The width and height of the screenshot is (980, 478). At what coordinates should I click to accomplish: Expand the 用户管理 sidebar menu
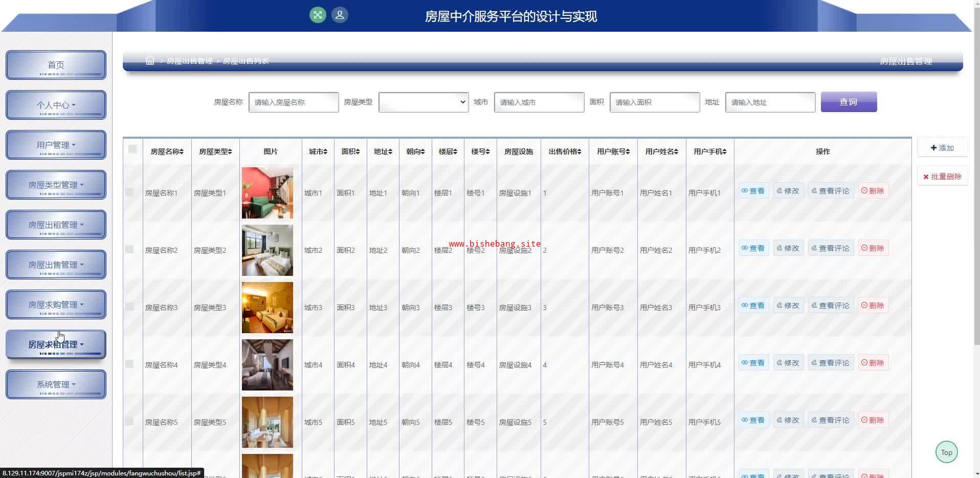pos(56,145)
